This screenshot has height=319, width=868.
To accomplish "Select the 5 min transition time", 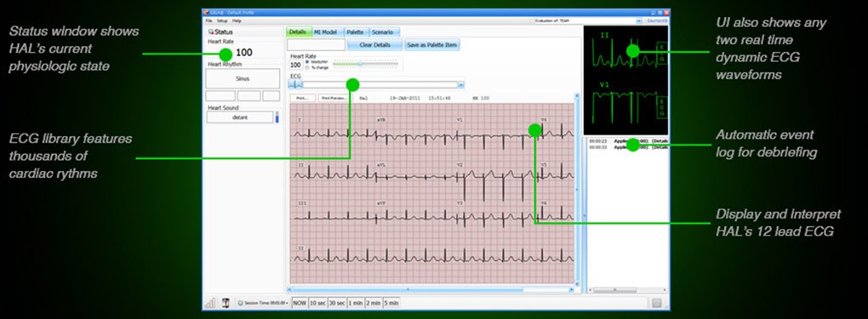I will (x=391, y=303).
